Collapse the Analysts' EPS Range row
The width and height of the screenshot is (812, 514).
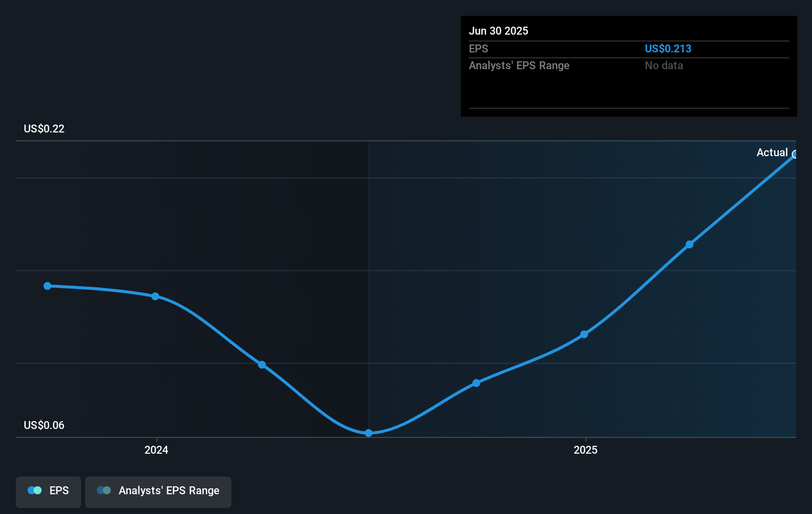519,65
